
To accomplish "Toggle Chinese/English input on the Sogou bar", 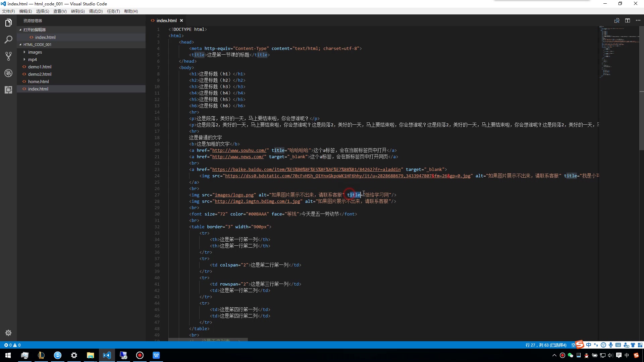I will [589, 345].
